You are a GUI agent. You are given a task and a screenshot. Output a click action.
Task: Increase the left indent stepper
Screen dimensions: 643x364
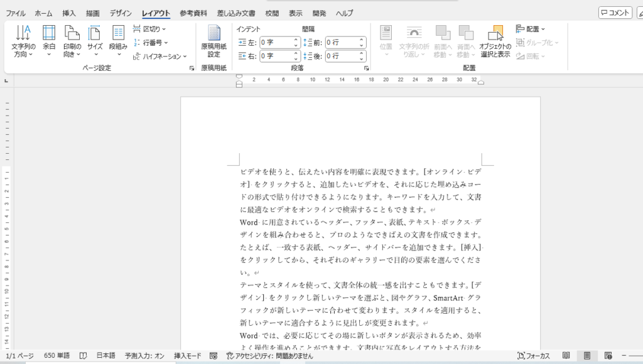pyautogui.click(x=296, y=40)
